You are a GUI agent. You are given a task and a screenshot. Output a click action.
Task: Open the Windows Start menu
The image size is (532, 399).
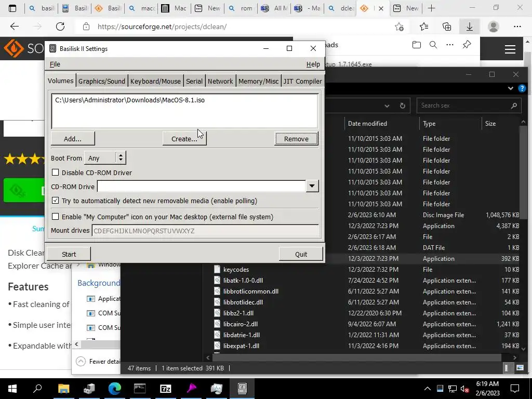coord(12,389)
